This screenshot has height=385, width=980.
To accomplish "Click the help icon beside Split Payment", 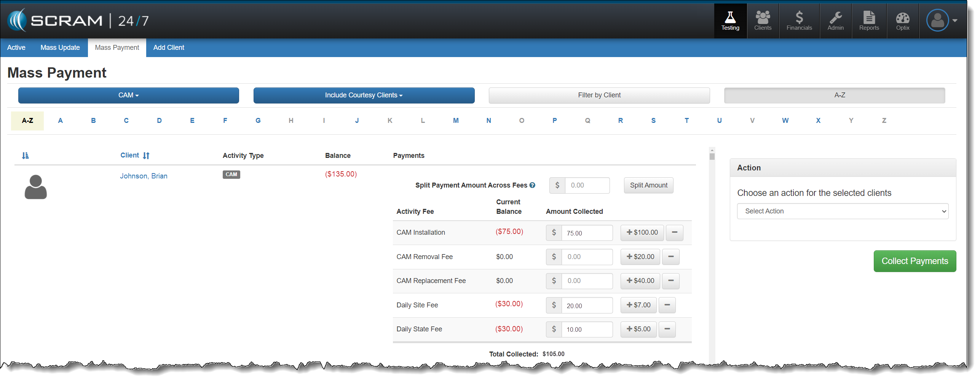I will (532, 185).
